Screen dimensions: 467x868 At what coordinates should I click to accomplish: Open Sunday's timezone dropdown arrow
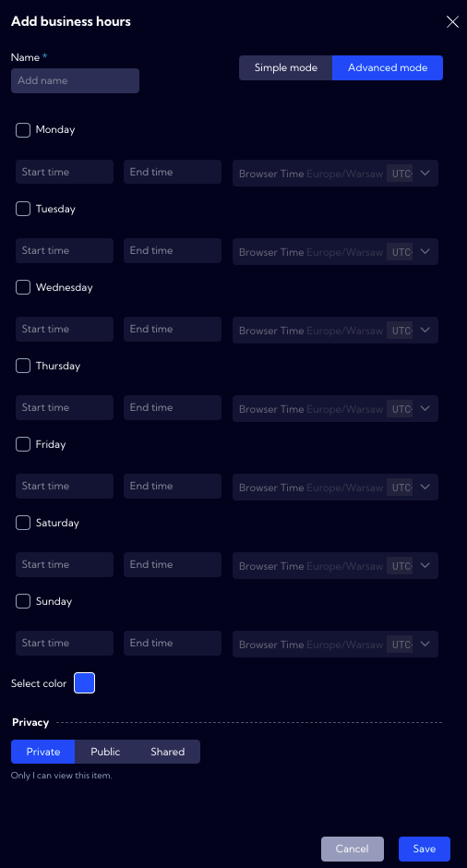click(425, 644)
